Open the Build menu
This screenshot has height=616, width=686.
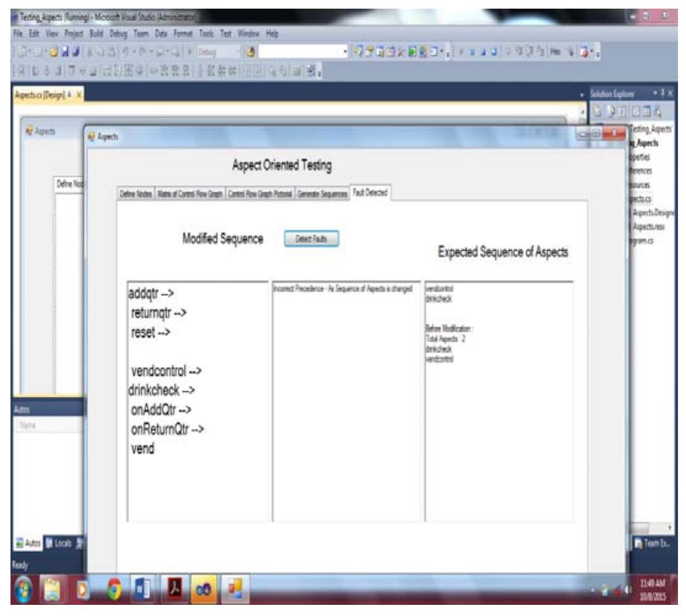coord(96,34)
